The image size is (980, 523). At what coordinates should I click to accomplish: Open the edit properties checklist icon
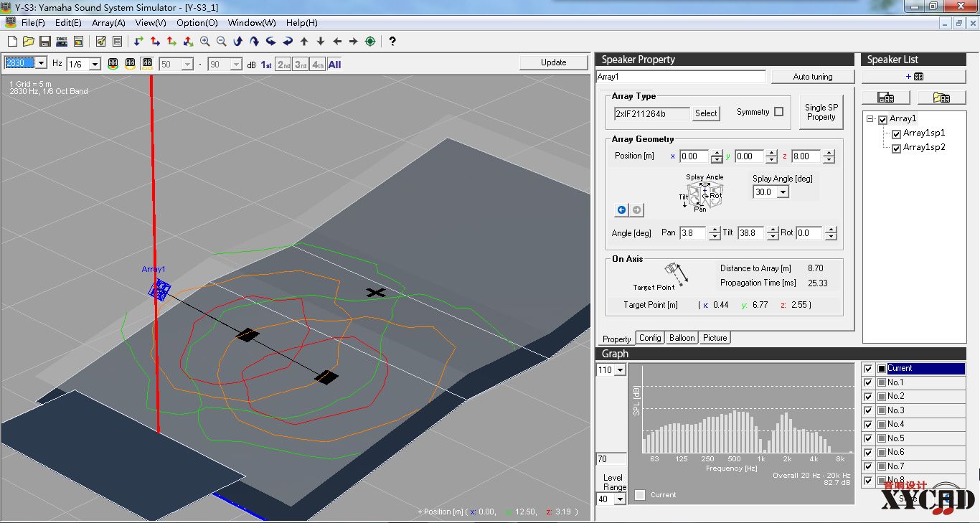point(101,42)
